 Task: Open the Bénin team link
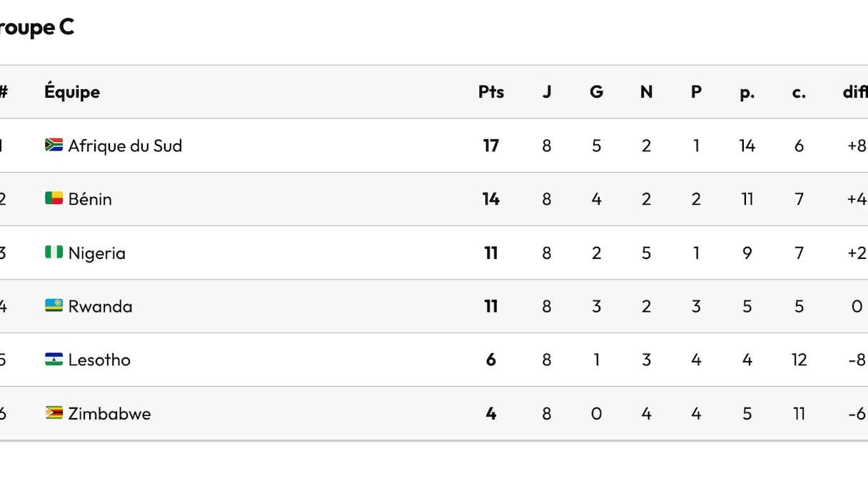click(x=90, y=199)
